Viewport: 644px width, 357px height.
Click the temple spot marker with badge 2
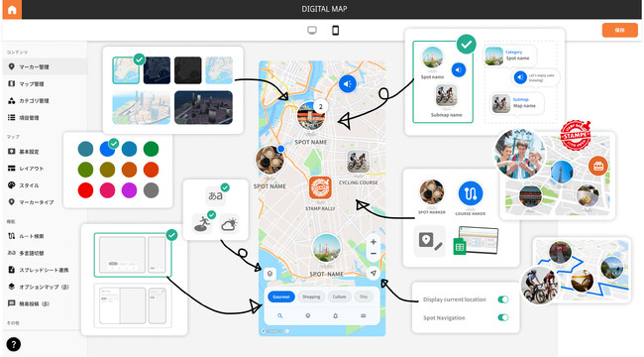click(311, 116)
